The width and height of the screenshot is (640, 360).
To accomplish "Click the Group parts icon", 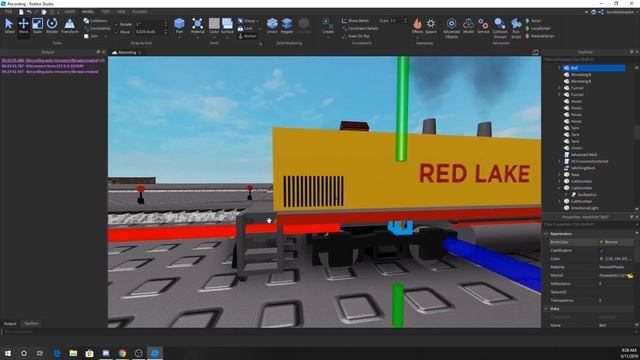I will point(240,20).
